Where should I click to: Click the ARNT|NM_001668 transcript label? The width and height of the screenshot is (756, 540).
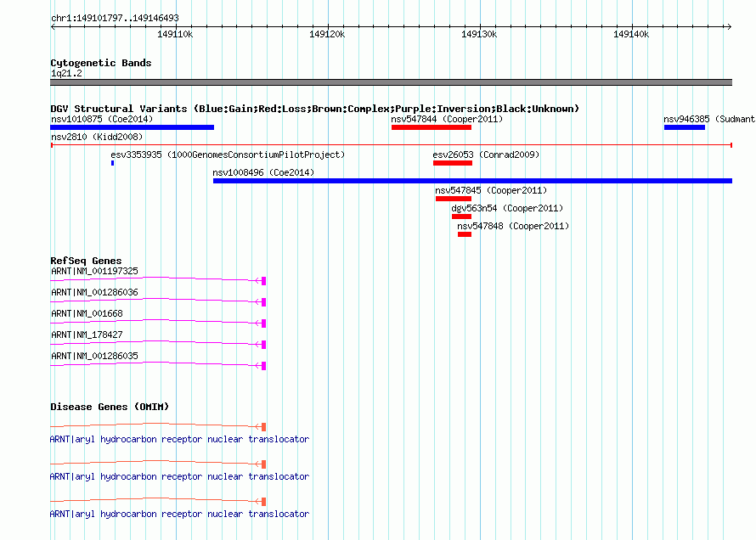tap(87, 313)
